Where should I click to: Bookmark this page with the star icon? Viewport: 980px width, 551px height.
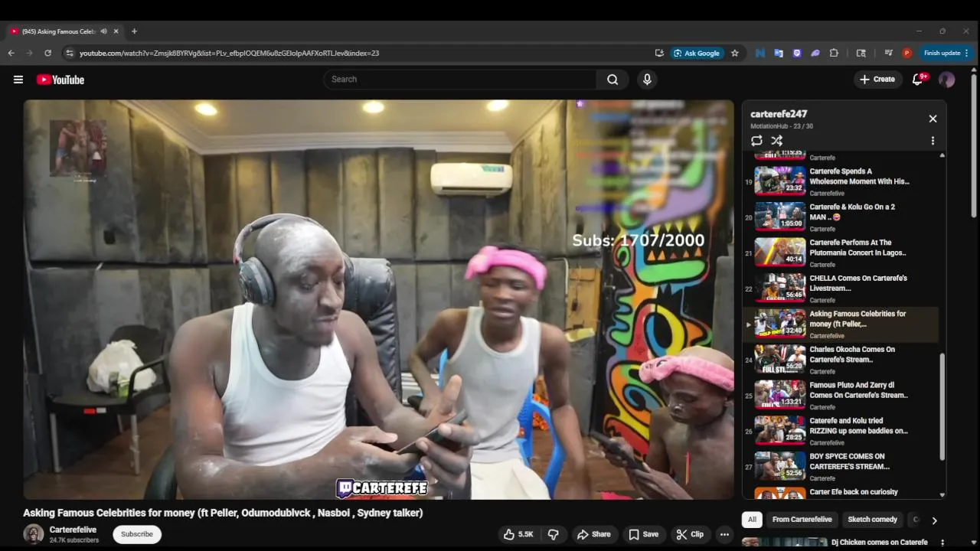(735, 53)
